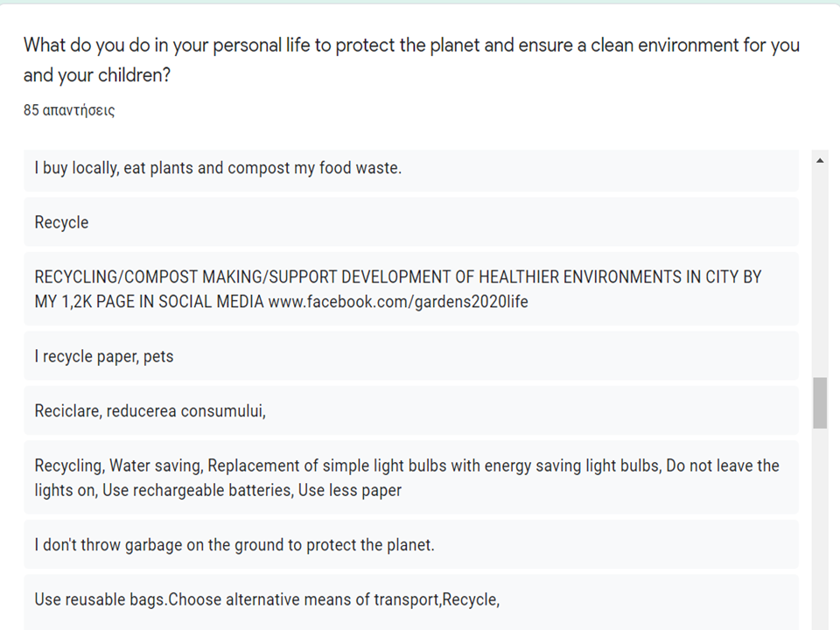Click the scroll up arrow of responses list
The height and width of the screenshot is (630, 840).
point(820,160)
